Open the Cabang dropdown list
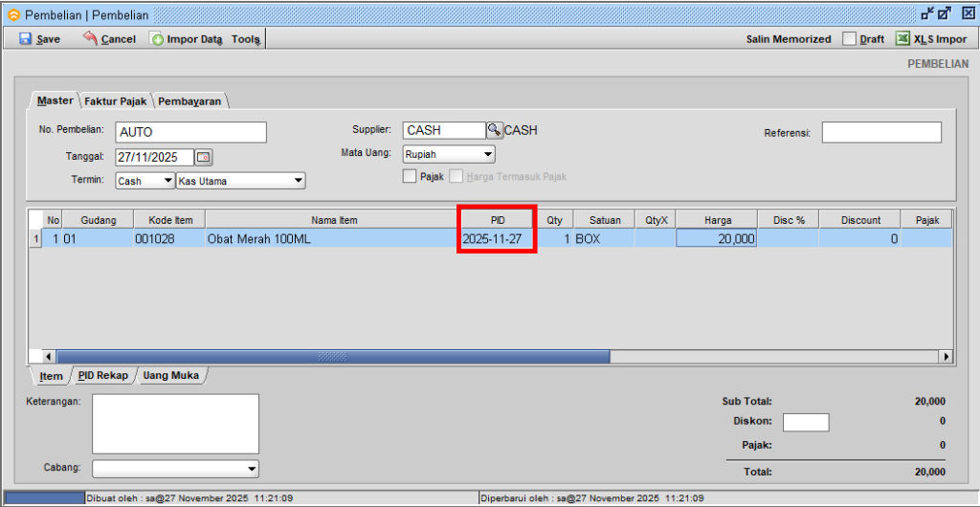Screen dimensions: 980x507 (x=252, y=469)
